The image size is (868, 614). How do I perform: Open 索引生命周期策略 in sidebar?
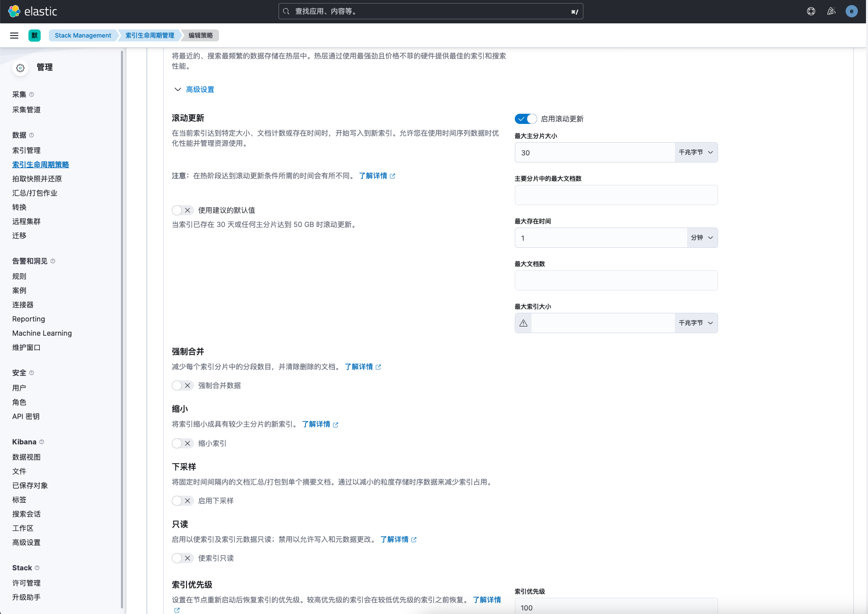[41, 165]
